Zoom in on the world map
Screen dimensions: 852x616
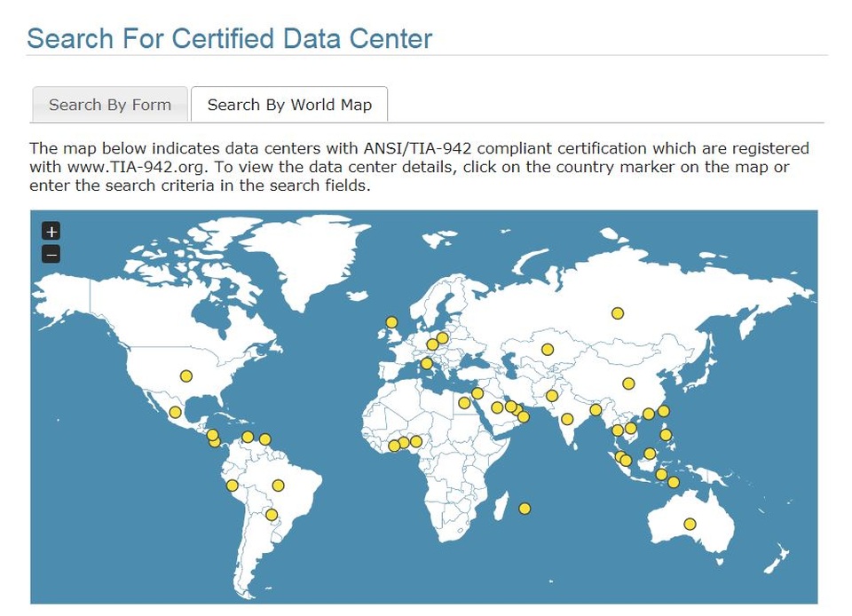pyautogui.click(x=51, y=232)
